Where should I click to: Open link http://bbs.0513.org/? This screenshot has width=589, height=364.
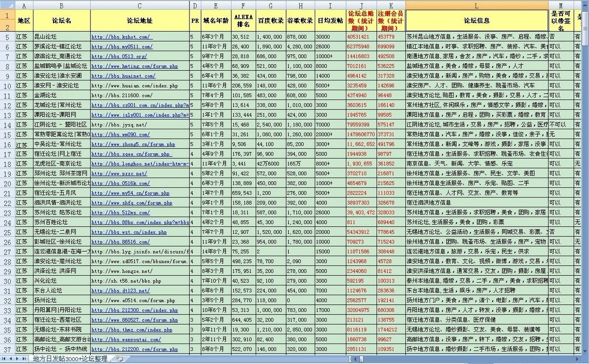(x=119, y=56)
